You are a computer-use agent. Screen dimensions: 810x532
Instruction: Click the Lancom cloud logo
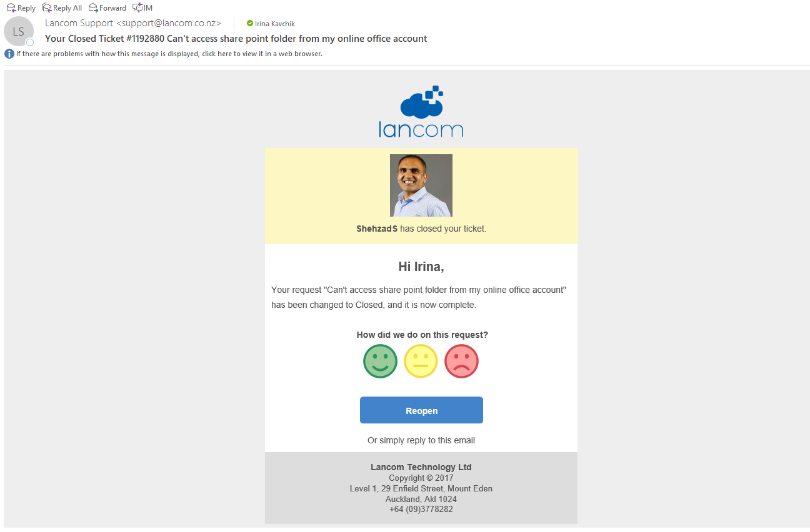[x=421, y=111]
